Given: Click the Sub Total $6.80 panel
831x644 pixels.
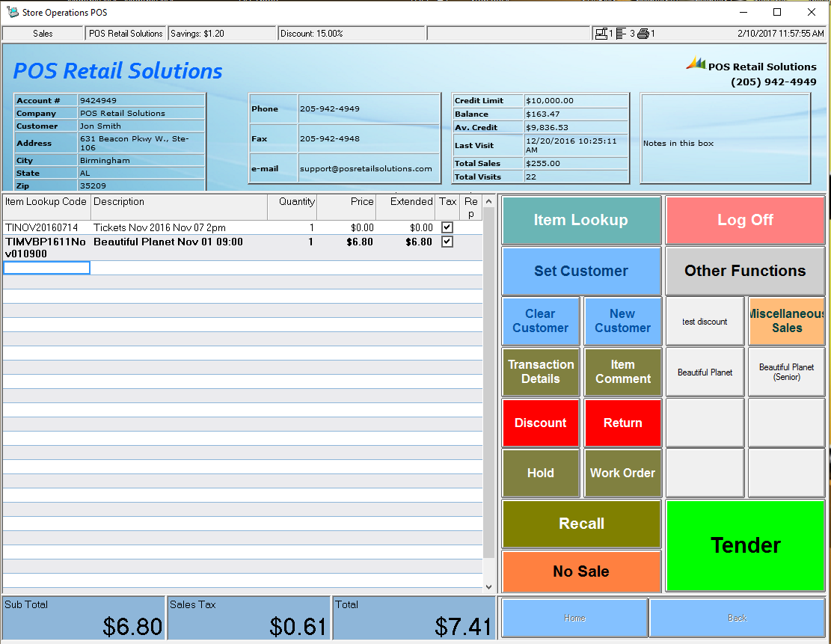Looking at the screenshot, I should 84,618.
